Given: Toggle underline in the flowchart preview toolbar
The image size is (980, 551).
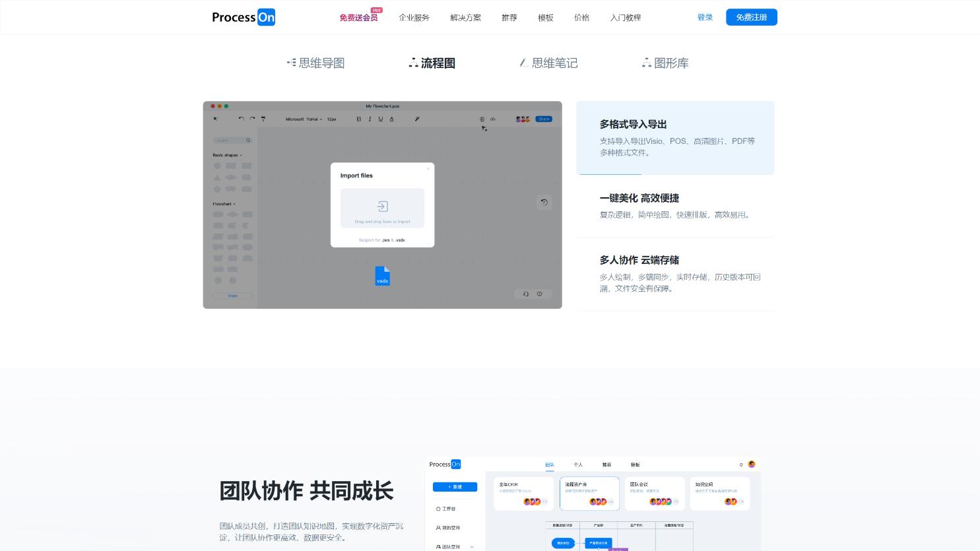Looking at the screenshot, I should click(380, 119).
